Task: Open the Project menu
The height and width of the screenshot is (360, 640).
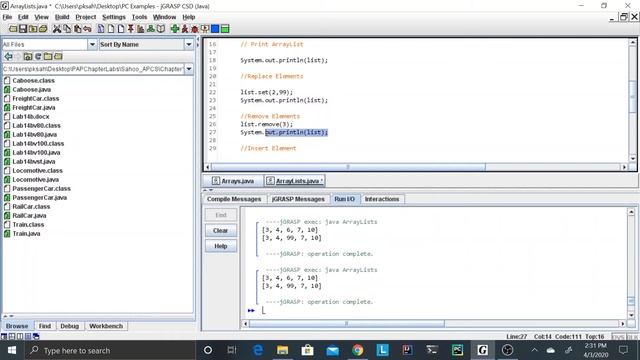Action: tap(86, 17)
